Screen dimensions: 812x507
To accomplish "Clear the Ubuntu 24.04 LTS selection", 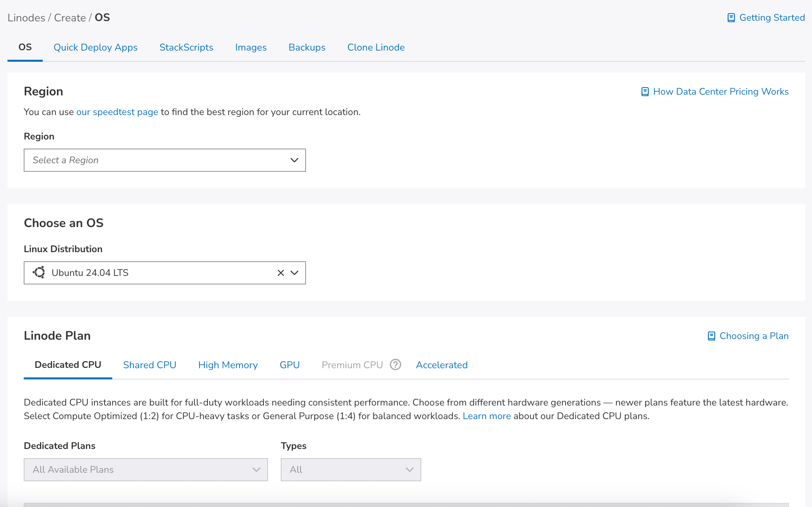I will coord(281,273).
